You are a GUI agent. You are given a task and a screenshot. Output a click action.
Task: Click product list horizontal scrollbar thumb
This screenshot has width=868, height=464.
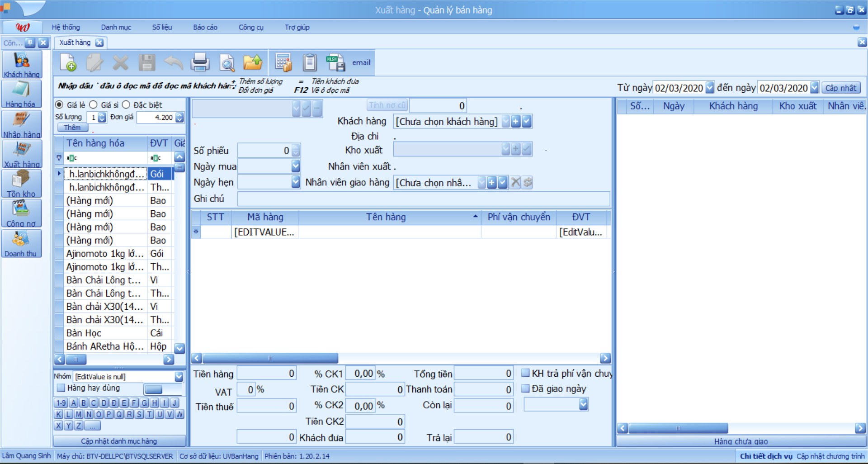(76, 360)
